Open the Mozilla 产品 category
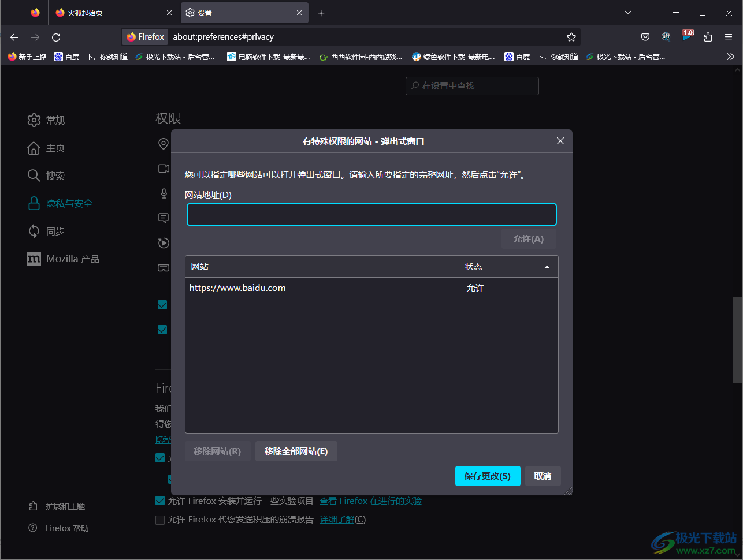 64,259
